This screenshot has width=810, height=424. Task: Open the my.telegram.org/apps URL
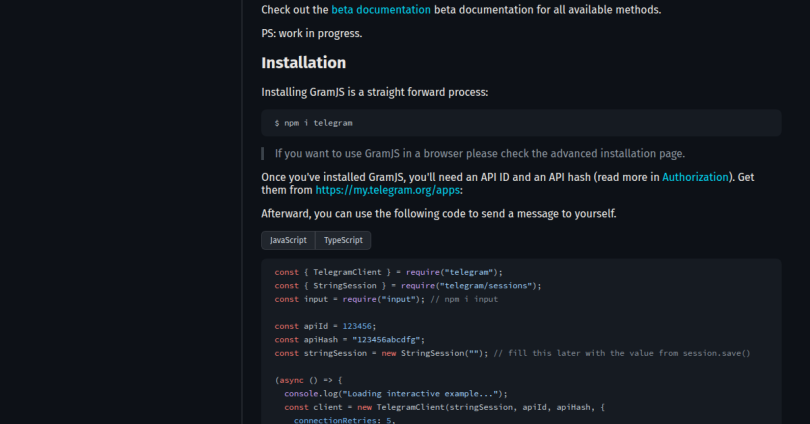387,190
